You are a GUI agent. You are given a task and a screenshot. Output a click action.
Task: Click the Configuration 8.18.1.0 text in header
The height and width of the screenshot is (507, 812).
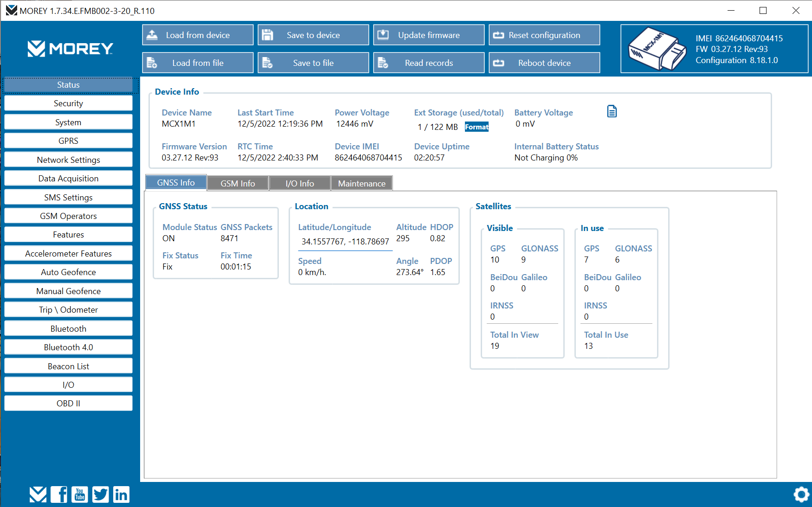click(737, 60)
